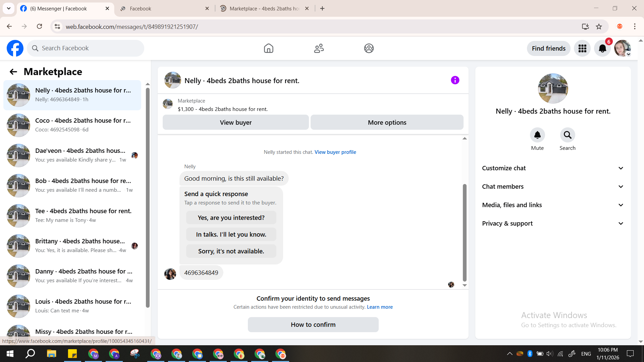View site information for web.facebook.com

coord(57,26)
